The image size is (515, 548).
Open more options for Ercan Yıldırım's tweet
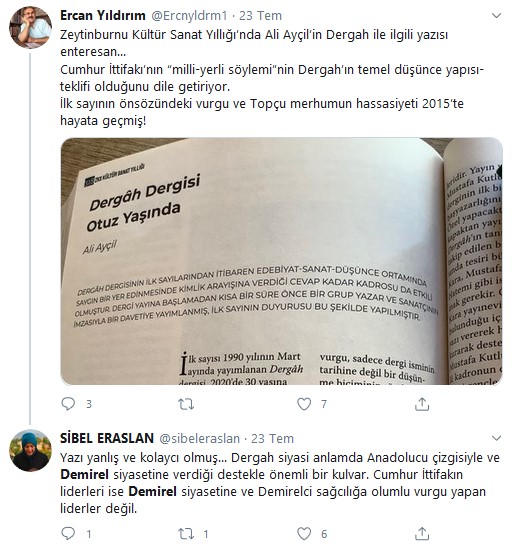[x=496, y=15]
